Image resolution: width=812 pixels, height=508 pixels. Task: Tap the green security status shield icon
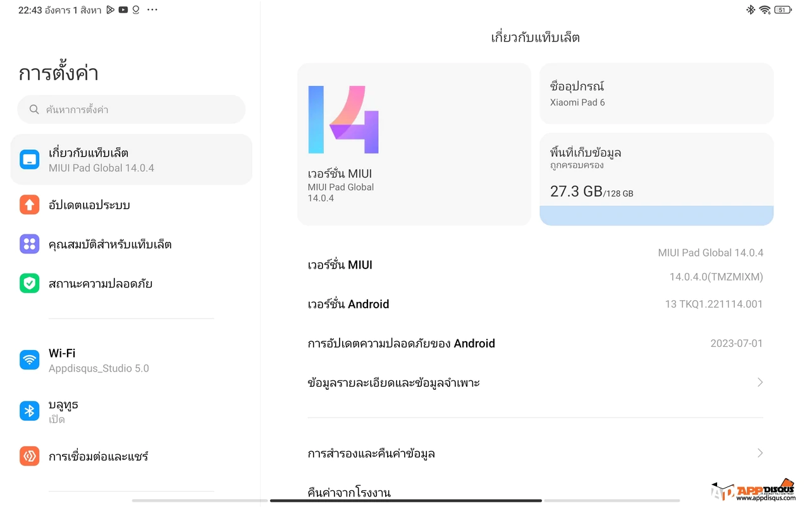tap(29, 283)
